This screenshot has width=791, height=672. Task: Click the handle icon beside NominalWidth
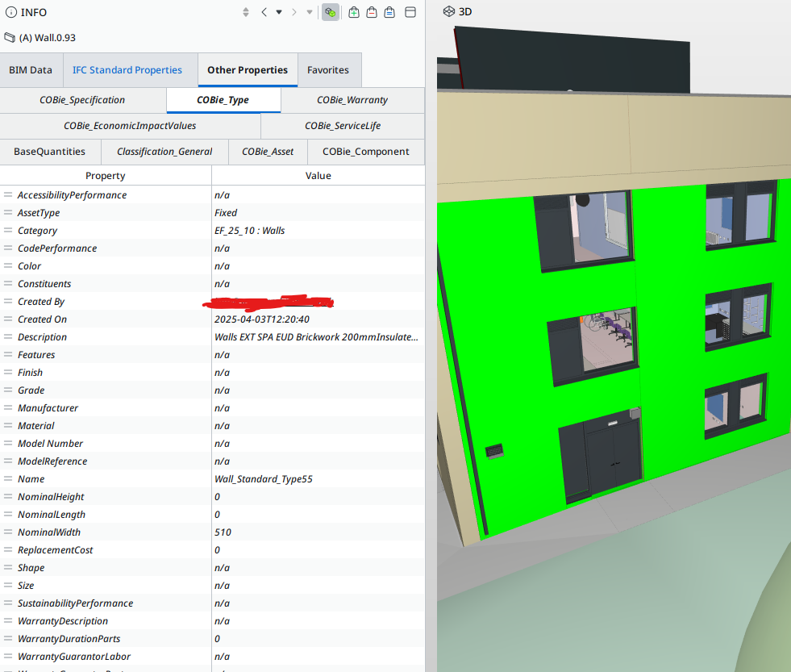pyautogui.click(x=8, y=532)
